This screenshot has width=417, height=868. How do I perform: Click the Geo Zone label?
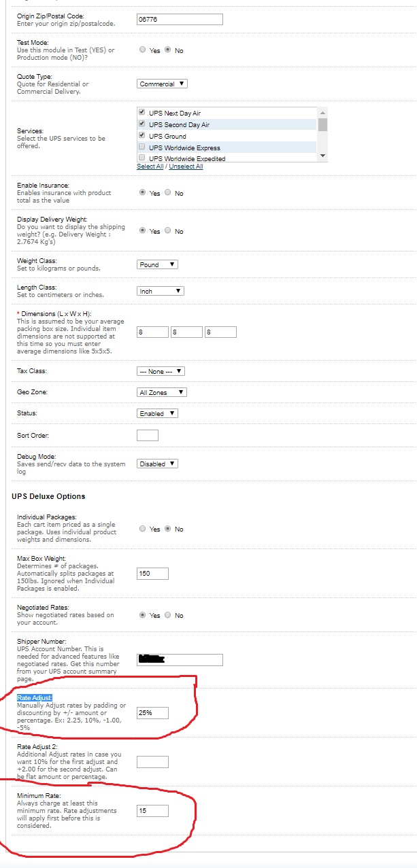[32, 392]
